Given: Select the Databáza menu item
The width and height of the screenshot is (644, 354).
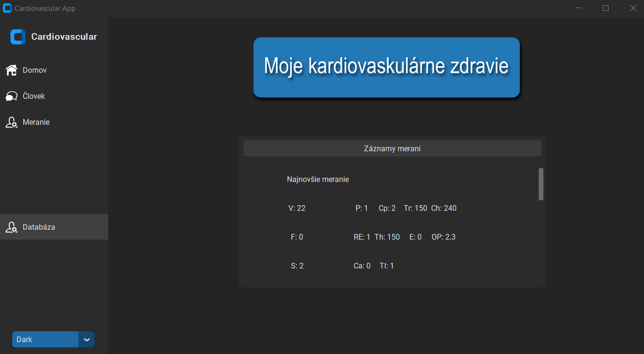Looking at the screenshot, I should pyautogui.click(x=54, y=227).
